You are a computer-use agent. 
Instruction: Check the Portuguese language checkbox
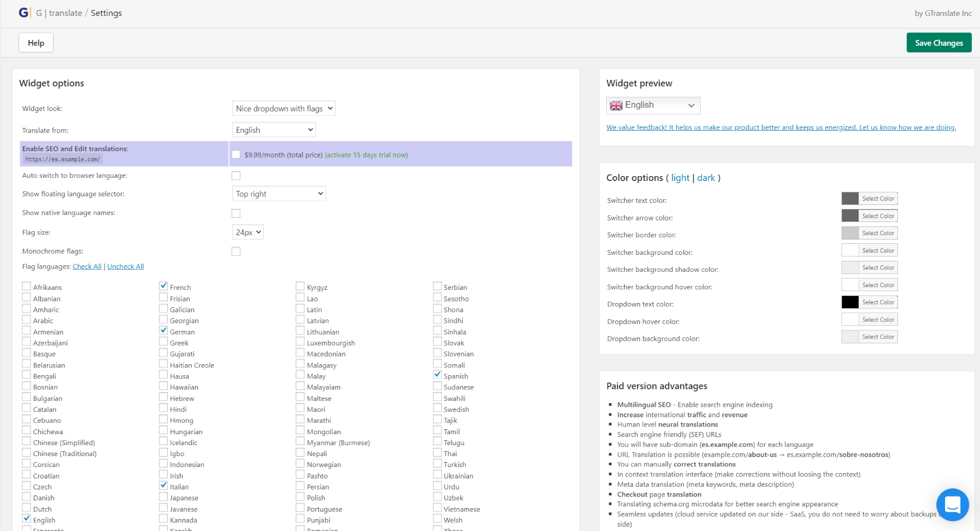coord(300,507)
